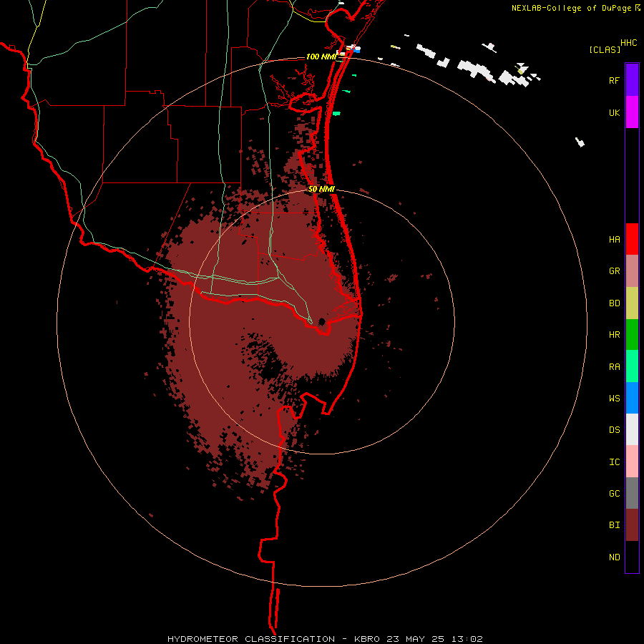Click the RF purple legend swatch
Screen dimensions: 644x644
coord(632,80)
